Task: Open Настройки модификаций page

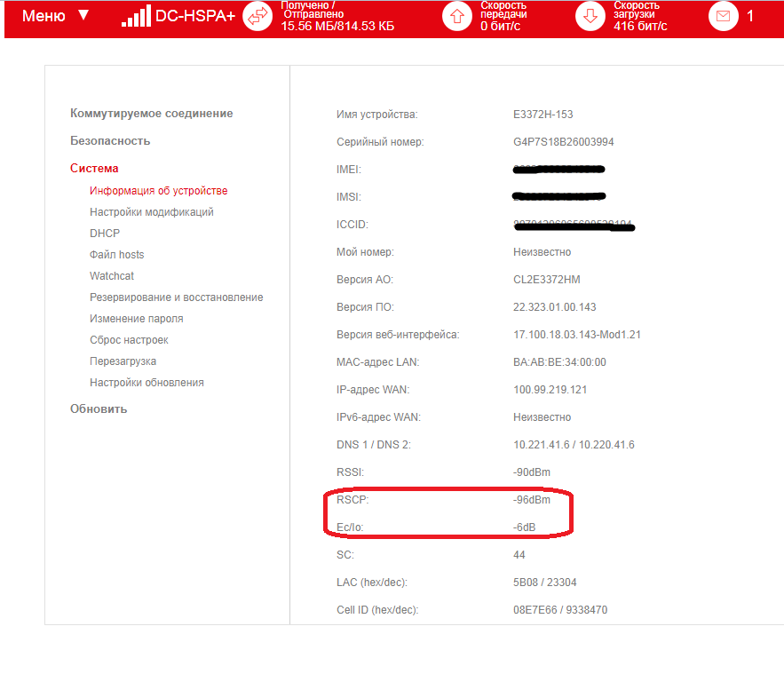Action: [152, 212]
